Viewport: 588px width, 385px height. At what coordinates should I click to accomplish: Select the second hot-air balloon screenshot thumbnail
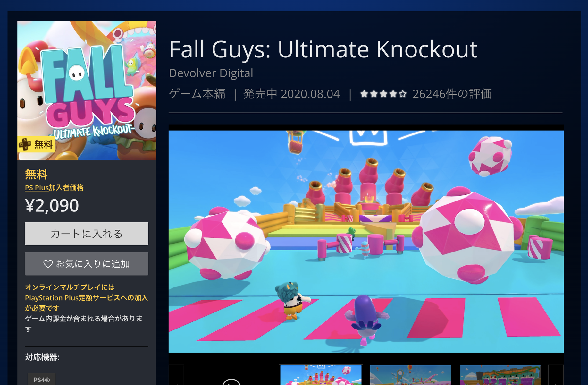point(411,375)
